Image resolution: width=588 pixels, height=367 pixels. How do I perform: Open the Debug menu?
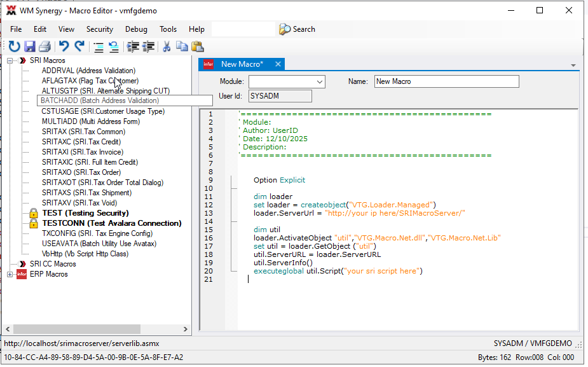[x=136, y=29]
